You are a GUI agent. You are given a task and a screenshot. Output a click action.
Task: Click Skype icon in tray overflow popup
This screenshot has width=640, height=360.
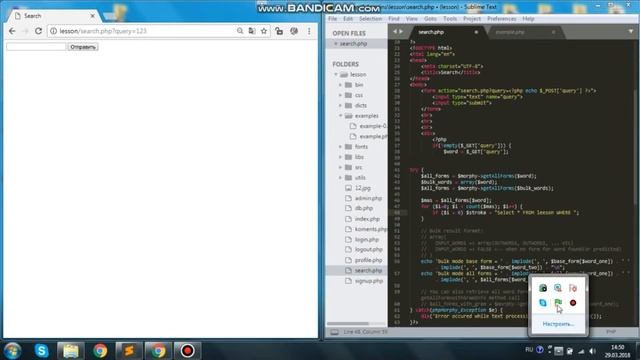coord(543,303)
